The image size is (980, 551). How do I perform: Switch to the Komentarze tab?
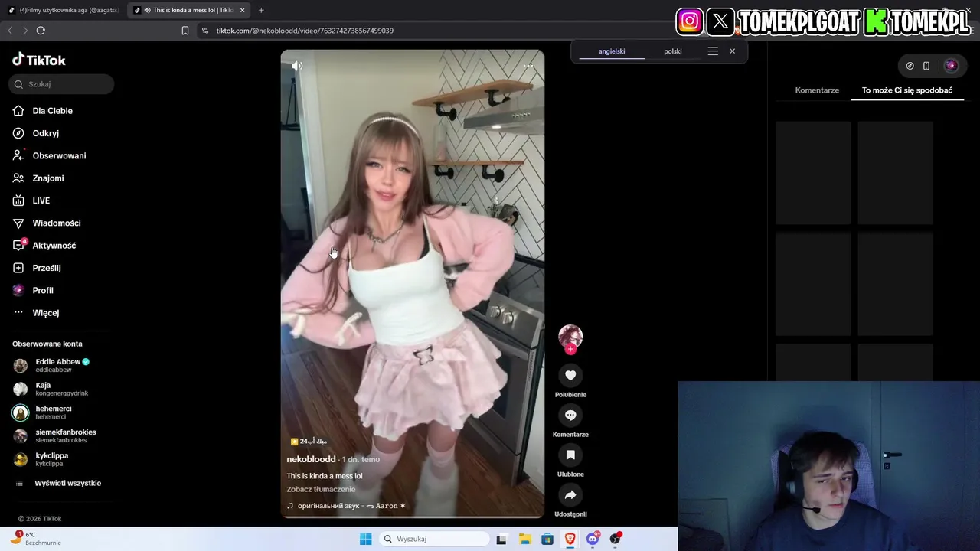click(x=817, y=90)
